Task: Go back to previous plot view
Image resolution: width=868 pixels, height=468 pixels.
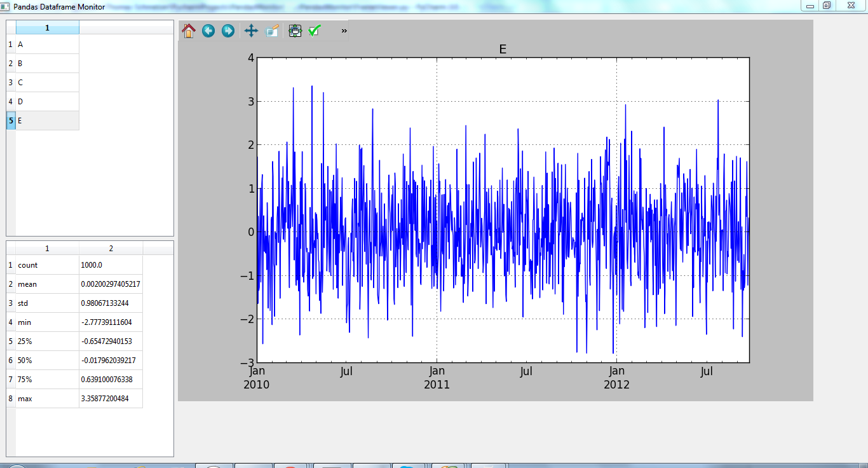Action: click(x=208, y=31)
